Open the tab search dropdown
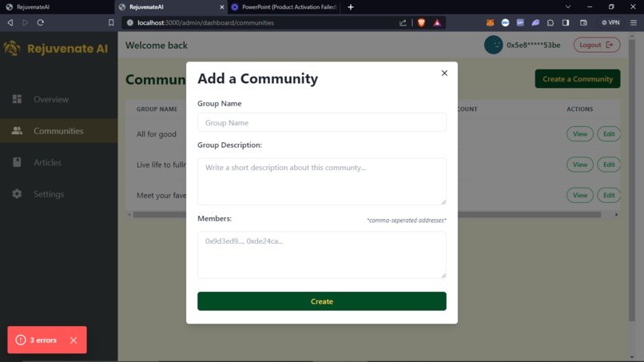 568,7
